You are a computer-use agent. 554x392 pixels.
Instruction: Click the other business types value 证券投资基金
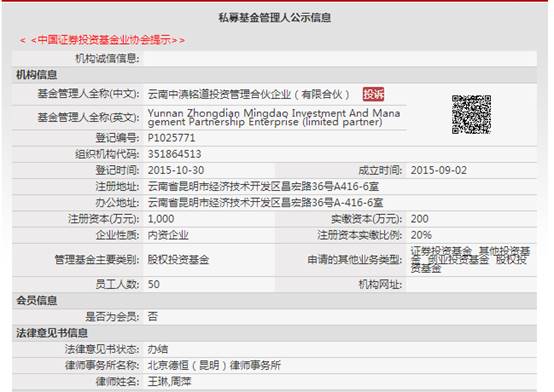tap(470, 260)
